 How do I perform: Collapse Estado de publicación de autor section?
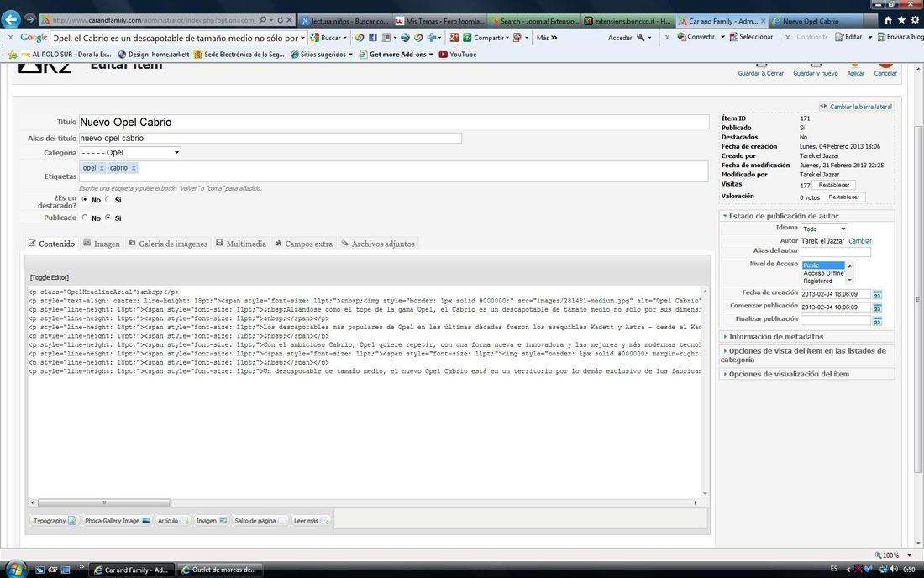pyautogui.click(x=806, y=216)
